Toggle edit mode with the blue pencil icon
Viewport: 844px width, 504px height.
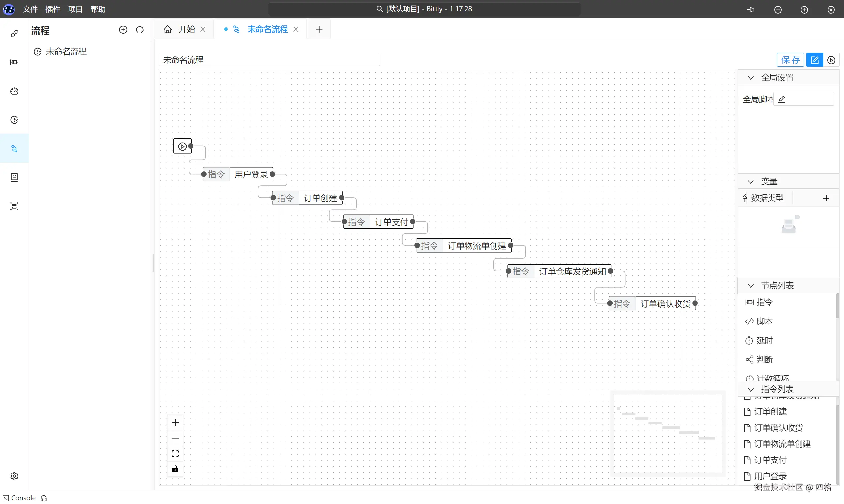[814, 60]
